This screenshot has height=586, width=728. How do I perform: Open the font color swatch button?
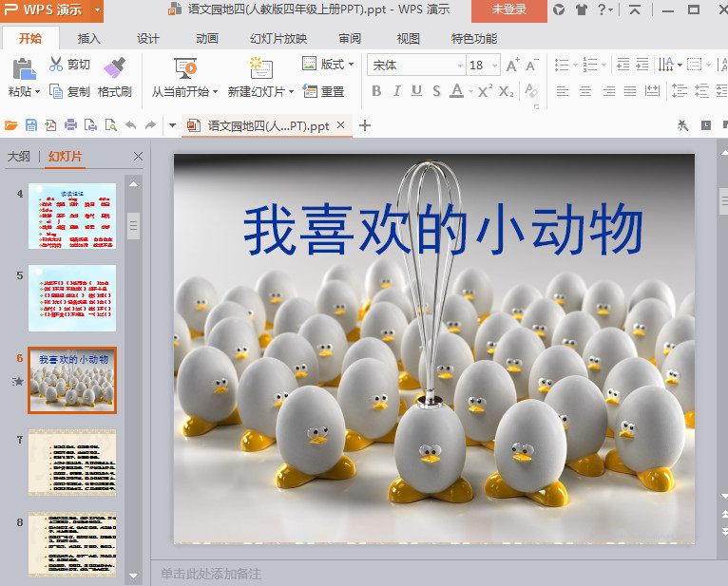[x=457, y=92]
